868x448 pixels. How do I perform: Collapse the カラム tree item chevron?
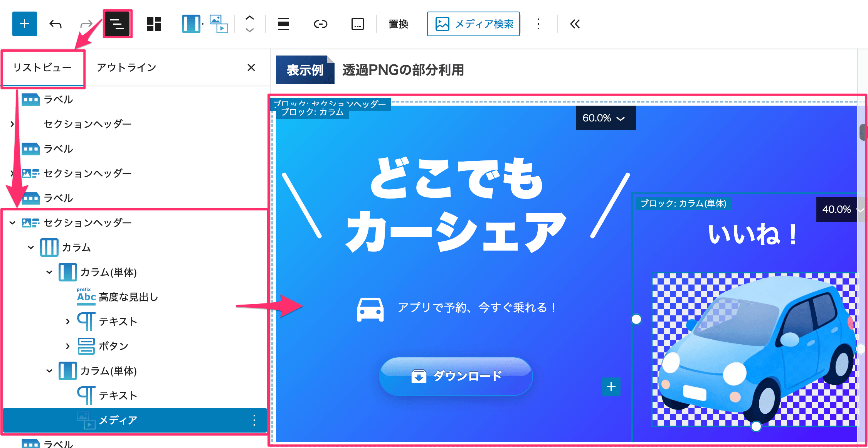(x=31, y=247)
